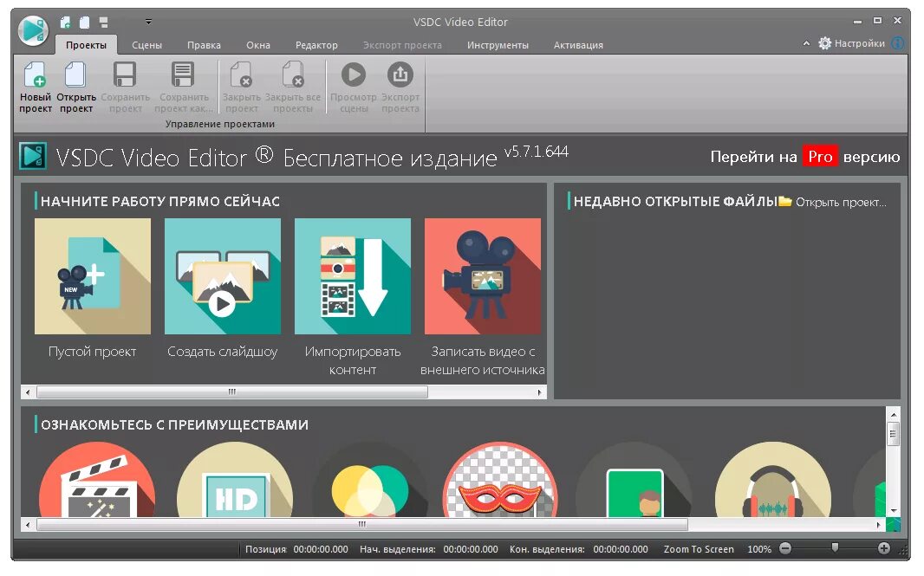Click the clapperboard effects feature icon
This screenshot has width=924, height=576.
(97, 480)
